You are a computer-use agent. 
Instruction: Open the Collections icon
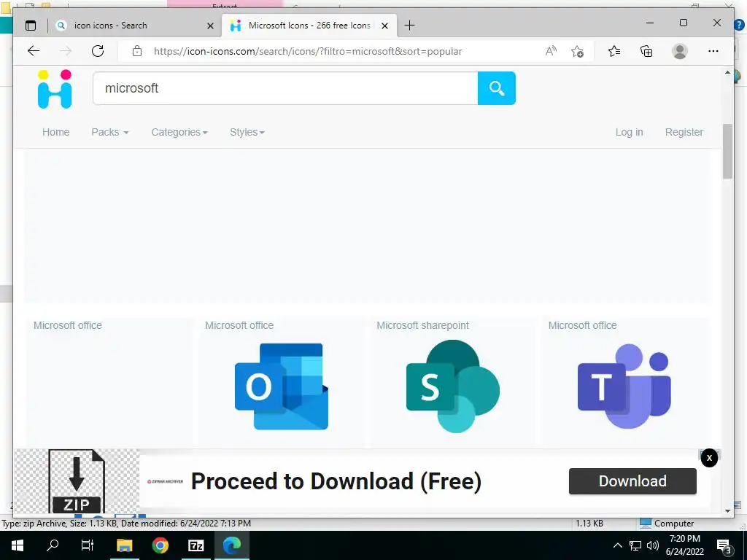coord(646,51)
